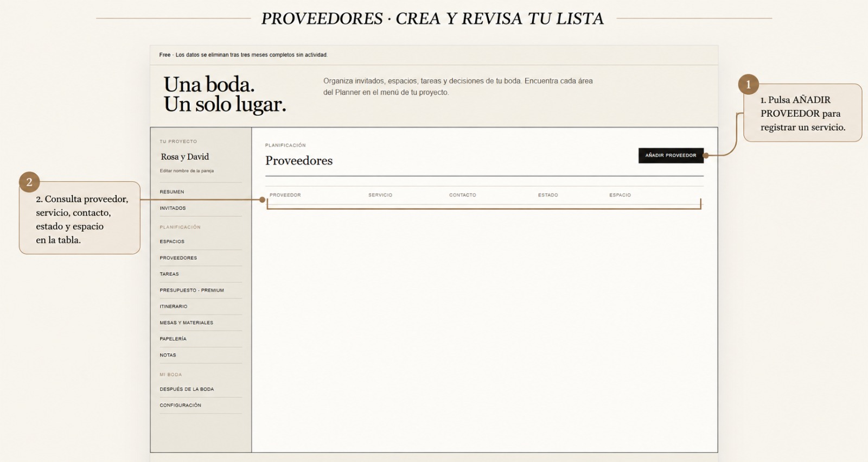Viewport: 868px width, 462px height.
Task: Click the Tu Proyecto sidebar label
Action: [x=178, y=142]
